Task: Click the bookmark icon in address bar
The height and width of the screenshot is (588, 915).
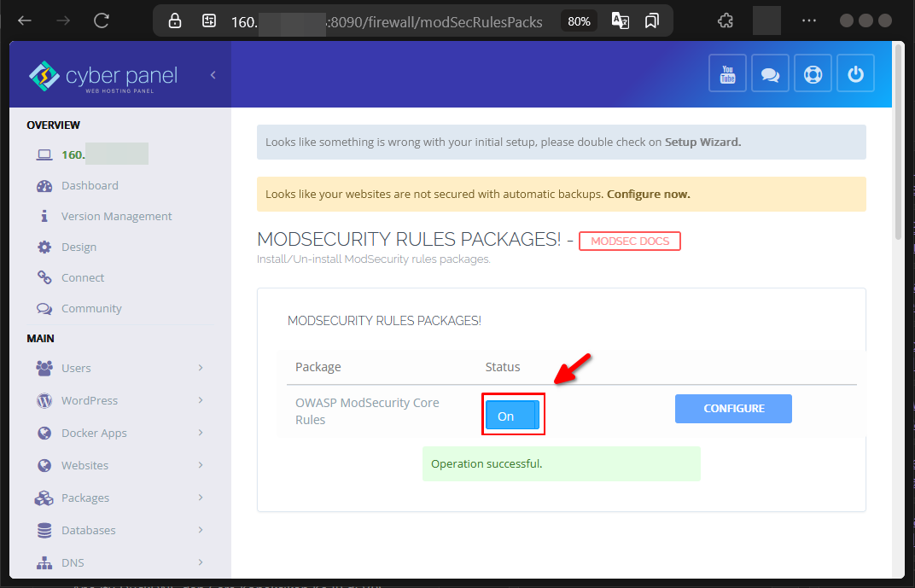Action: 652,21
